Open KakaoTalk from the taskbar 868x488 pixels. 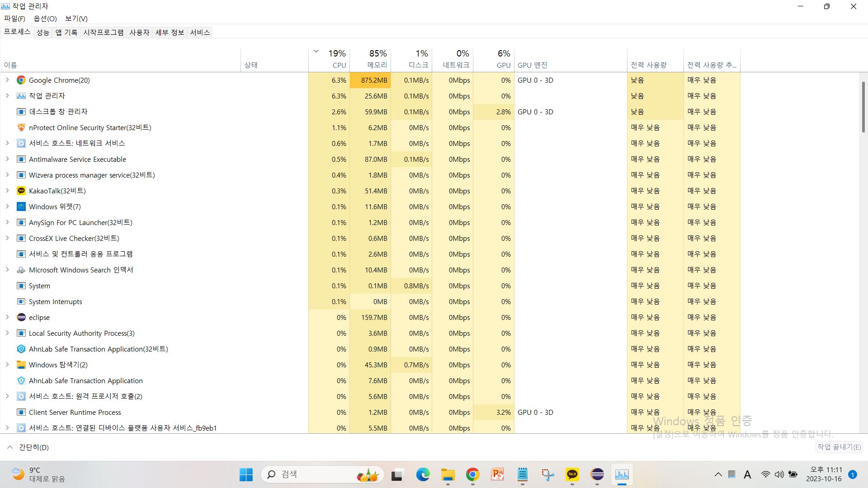coord(572,474)
